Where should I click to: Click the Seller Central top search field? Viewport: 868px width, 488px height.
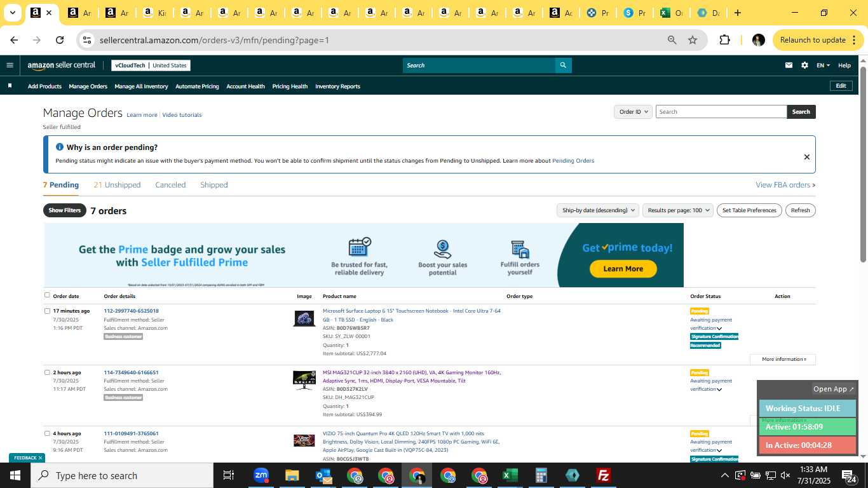(479, 65)
